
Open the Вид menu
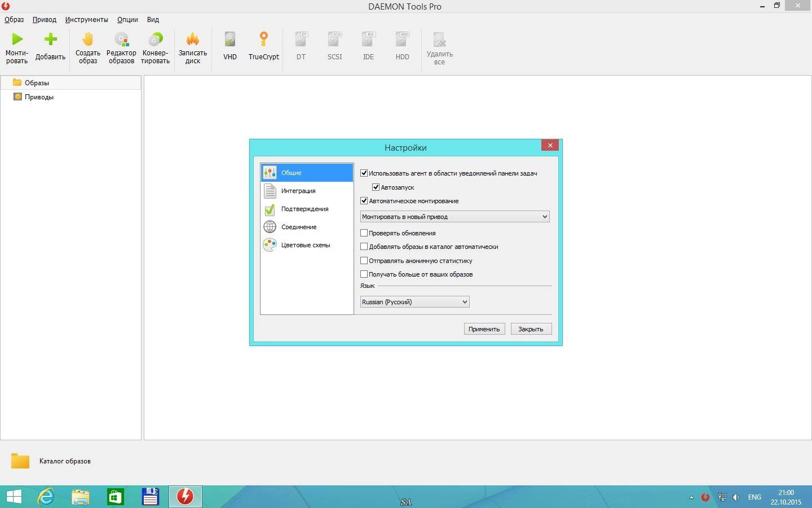tap(153, 19)
